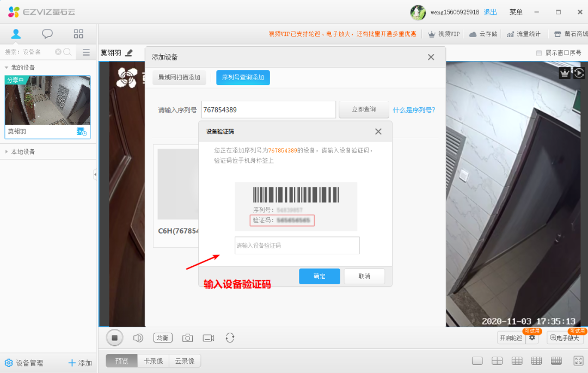The width and height of the screenshot is (588, 373).
Task: Click the device verification code input field
Action: [x=297, y=245]
